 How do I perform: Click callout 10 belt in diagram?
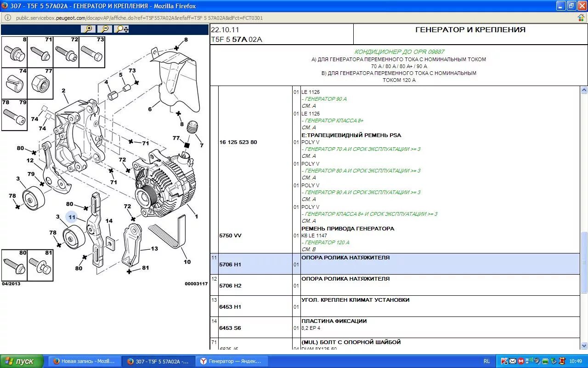point(187,262)
